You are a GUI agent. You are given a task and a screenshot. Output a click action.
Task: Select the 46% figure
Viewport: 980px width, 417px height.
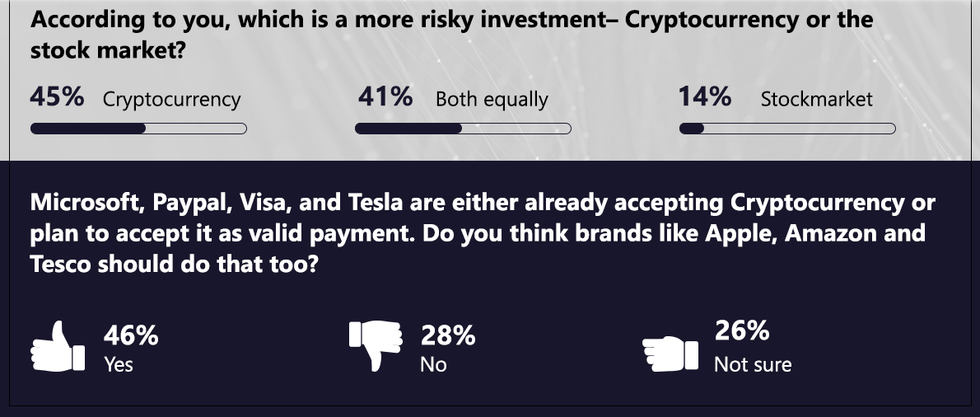[131, 336]
